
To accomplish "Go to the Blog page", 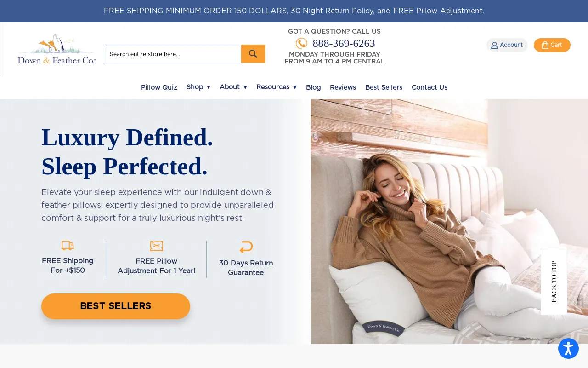I will point(313,87).
